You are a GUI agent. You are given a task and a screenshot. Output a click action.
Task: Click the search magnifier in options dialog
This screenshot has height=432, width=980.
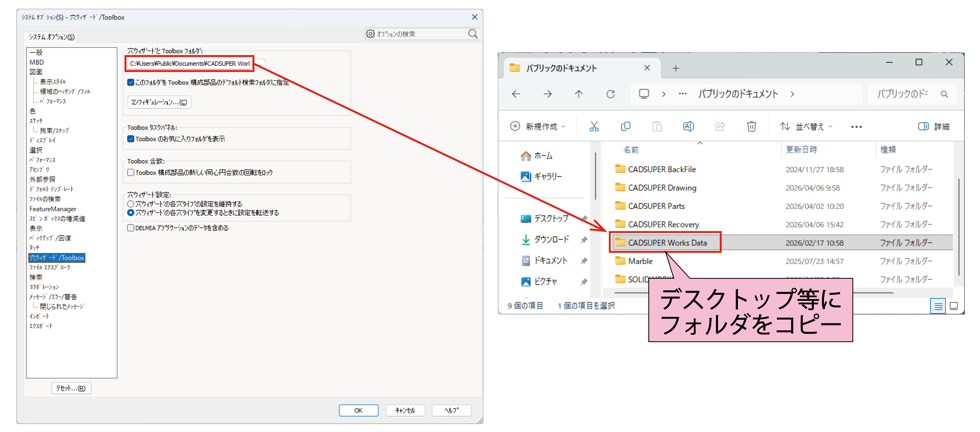click(472, 34)
